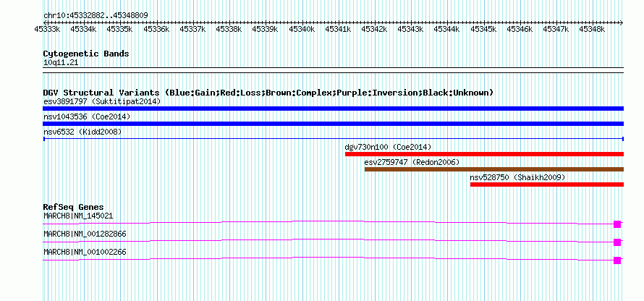Click the esv3891797 blue gain variant bar
Viewport: 644px width, 301px height.
333,109
